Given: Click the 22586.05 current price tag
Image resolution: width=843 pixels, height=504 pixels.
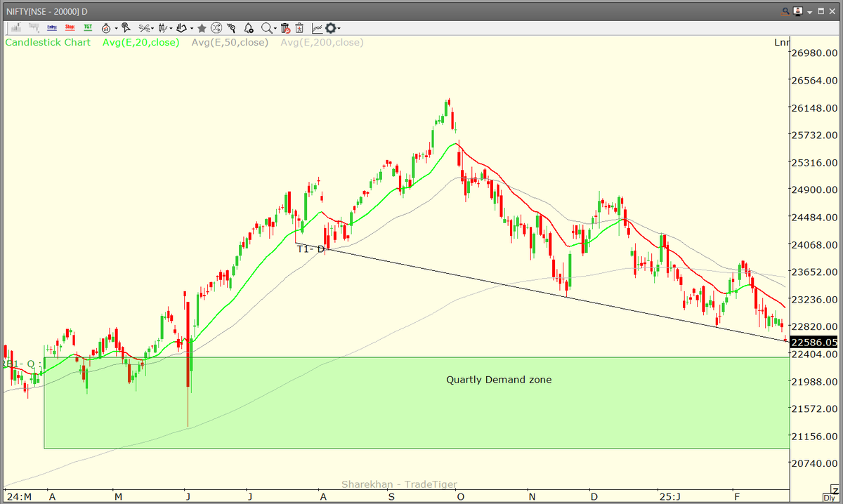Looking at the screenshot, I should 814,342.
